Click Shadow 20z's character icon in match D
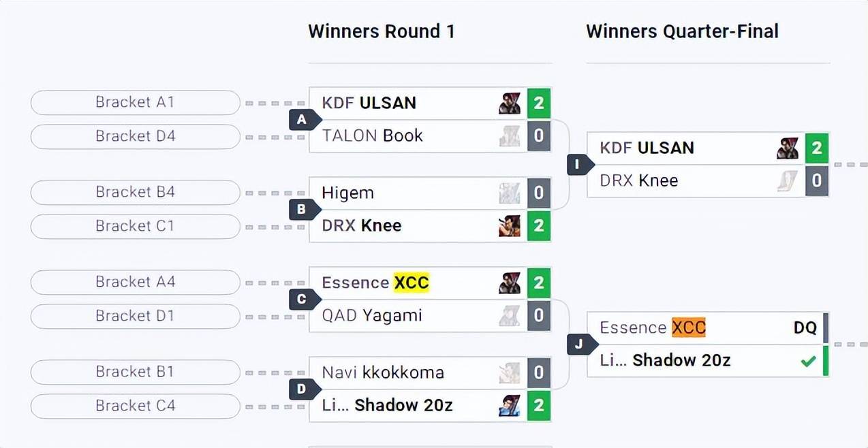The height and width of the screenshot is (448, 868). point(509,406)
